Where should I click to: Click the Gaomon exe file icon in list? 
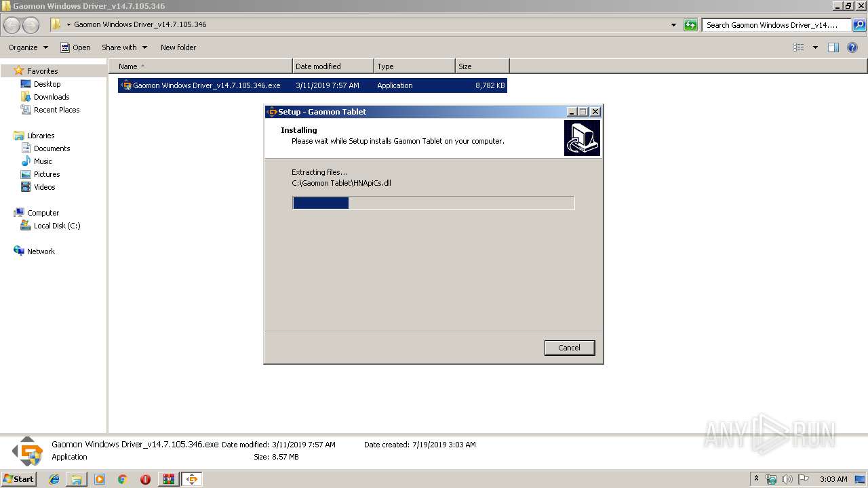click(126, 85)
